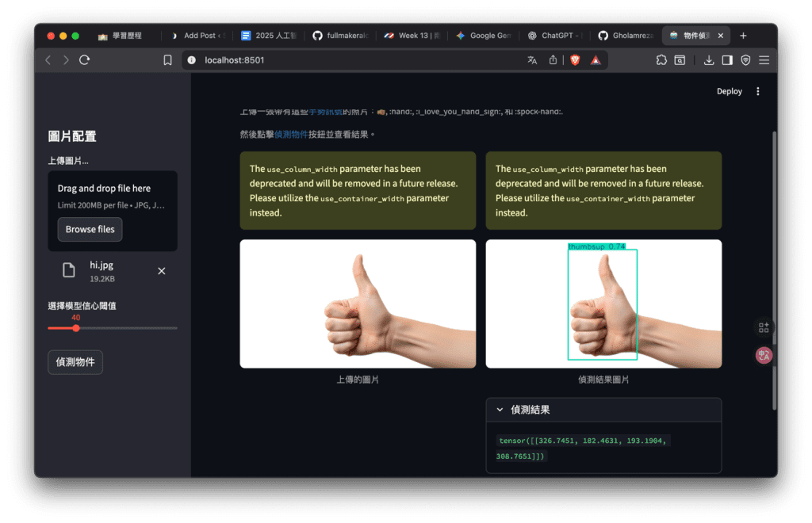
Task: Click the confidence threshold slider handle
Action: (76, 328)
